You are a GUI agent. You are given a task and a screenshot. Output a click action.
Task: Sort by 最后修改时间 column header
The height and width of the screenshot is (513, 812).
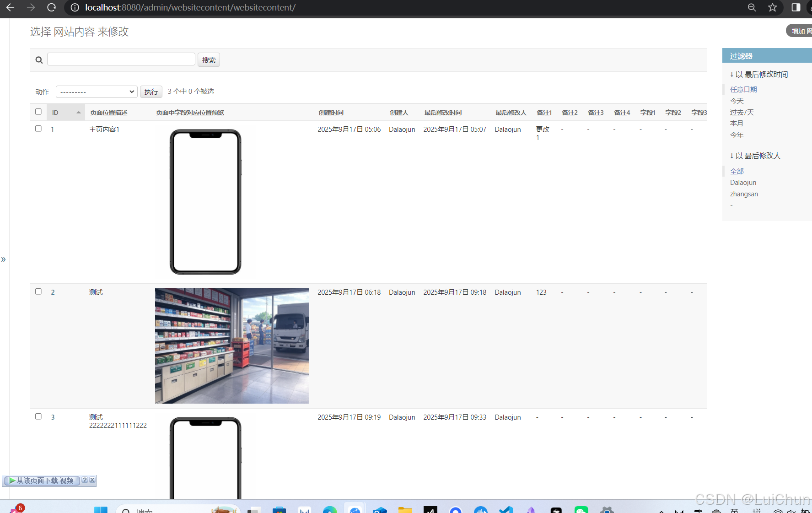click(443, 113)
